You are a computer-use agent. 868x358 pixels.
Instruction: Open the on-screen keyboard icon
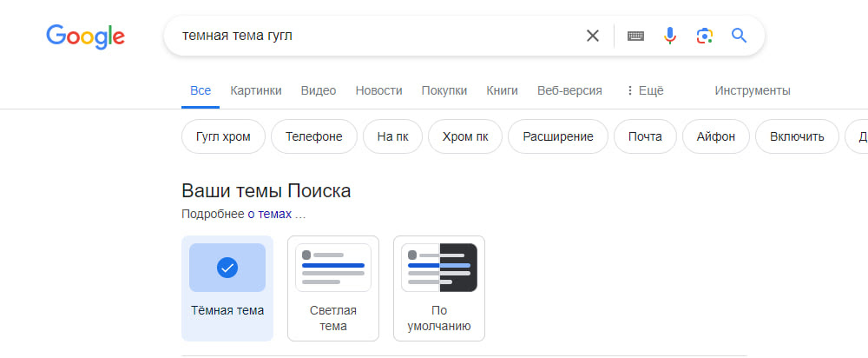(x=635, y=36)
